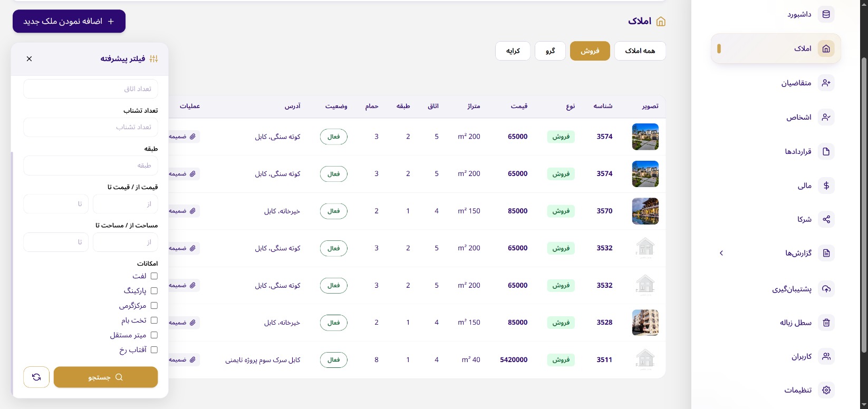Focus the تعداد اتاق input field
Screen dimensions: 868x409
pos(91,89)
